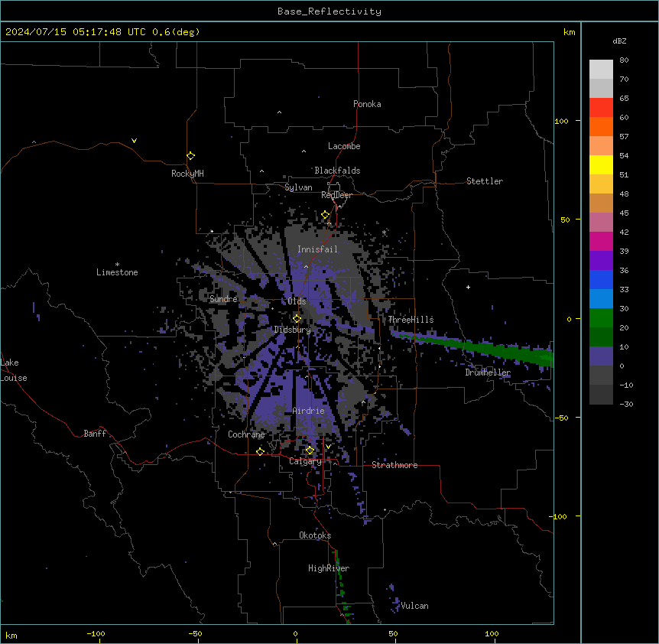
Task: Click the light gray 70-80 dBZ legend swatch
Action: coord(601,70)
